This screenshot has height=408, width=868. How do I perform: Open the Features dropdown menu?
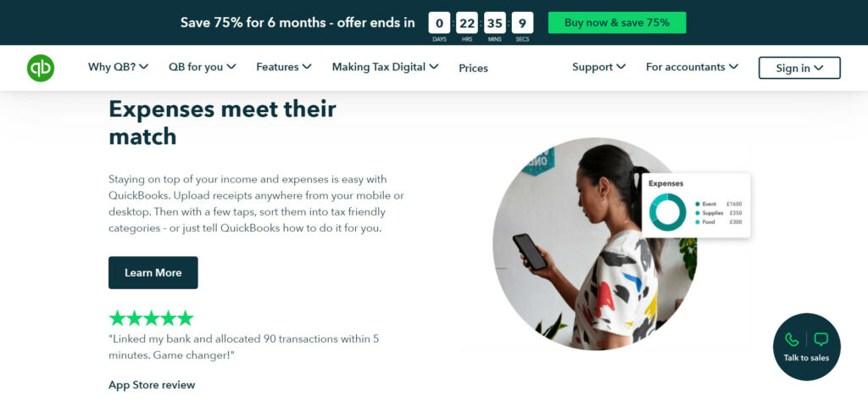[x=283, y=67]
